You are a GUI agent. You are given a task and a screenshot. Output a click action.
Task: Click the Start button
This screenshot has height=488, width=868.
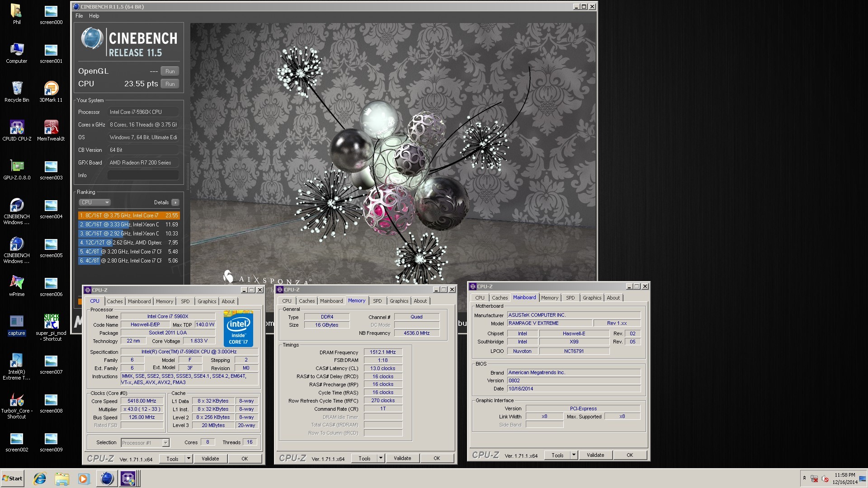coord(13,479)
